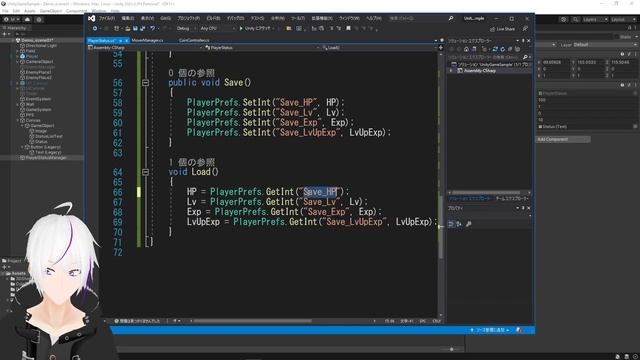Open the Debug configuration dropdown
The width and height of the screenshot is (640, 360).
pyautogui.click(x=186, y=29)
